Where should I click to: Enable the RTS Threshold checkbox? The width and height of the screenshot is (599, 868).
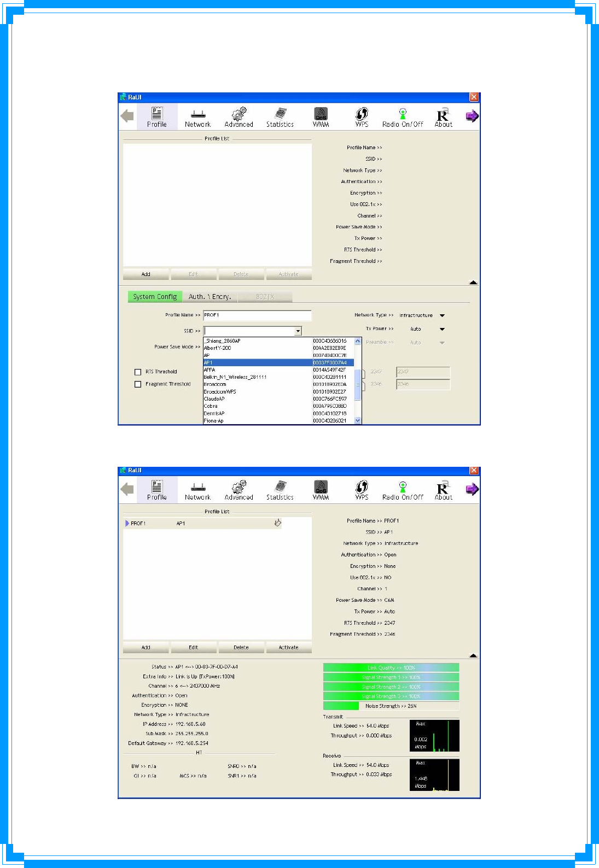138,372
